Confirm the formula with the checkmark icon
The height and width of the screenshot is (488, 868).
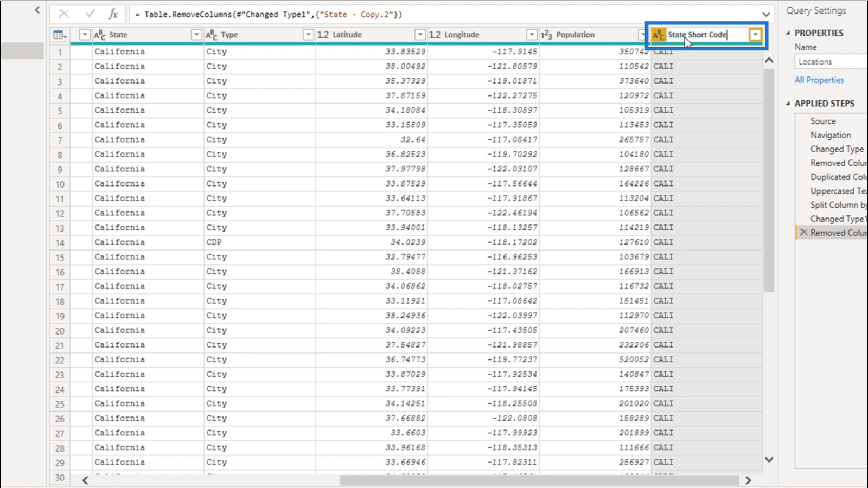[x=90, y=14]
